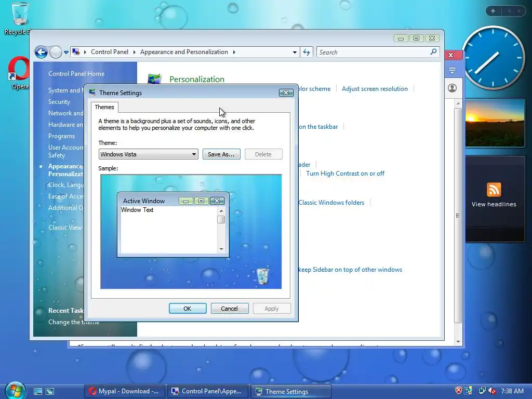Click the Search field in Control Panel
The image size is (532, 399).
click(373, 52)
